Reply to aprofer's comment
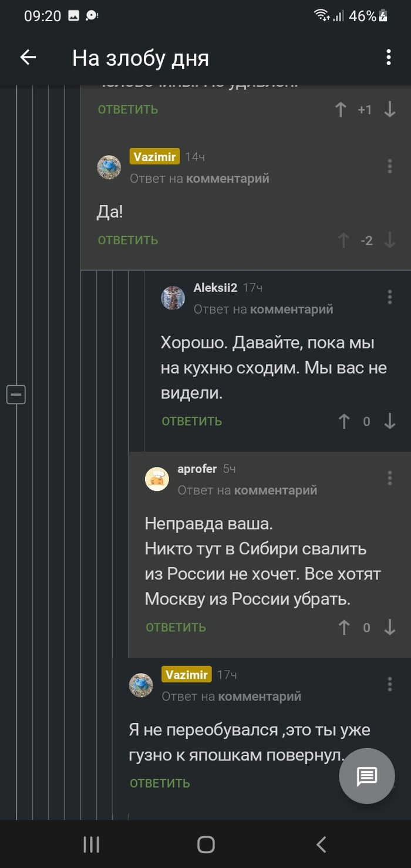Screen dimensions: 411x868 (x=176, y=627)
